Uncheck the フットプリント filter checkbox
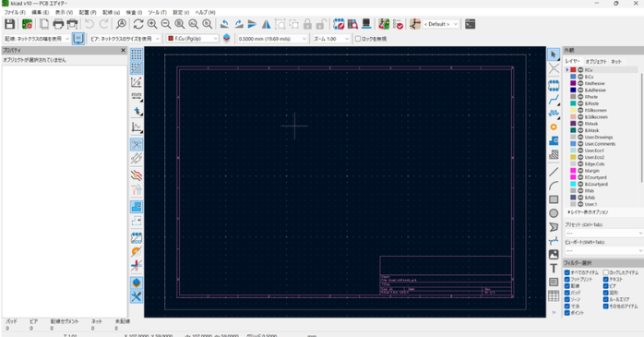This screenshot has width=644, height=337. click(x=567, y=280)
